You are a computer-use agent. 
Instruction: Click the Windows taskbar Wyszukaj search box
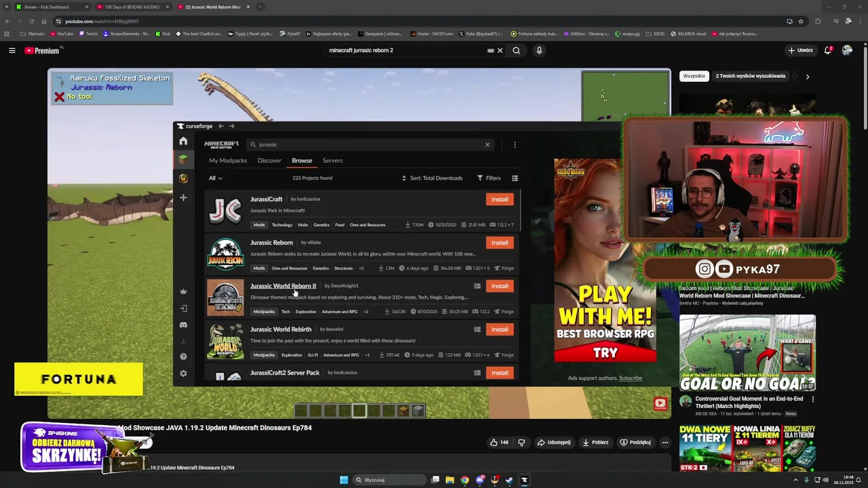coord(389,480)
